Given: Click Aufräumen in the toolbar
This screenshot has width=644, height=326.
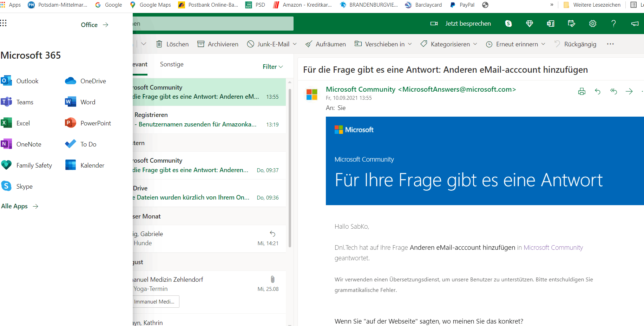Looking at the screenshot, I should [326, 44].
